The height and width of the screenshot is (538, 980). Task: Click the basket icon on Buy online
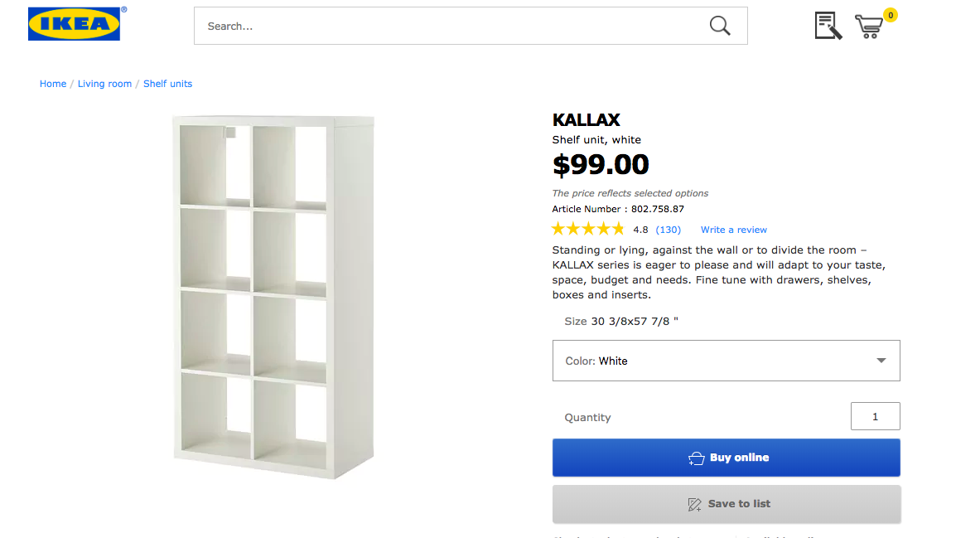pos(696,458)
